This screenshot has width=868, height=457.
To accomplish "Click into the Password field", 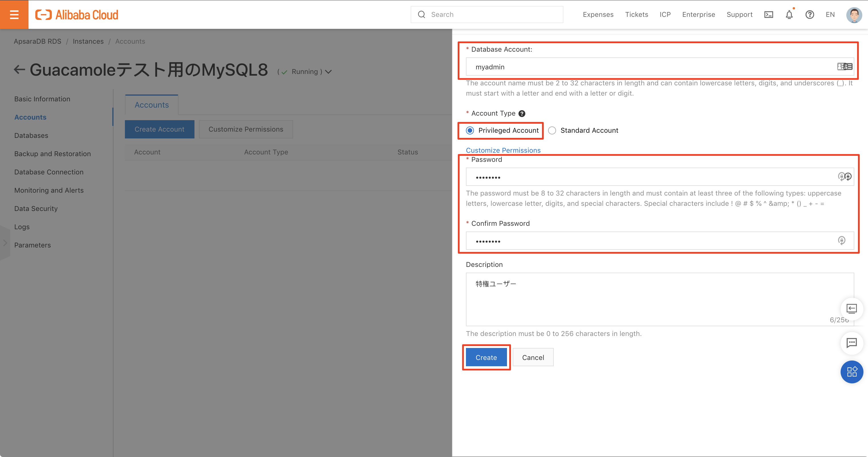I will pos(660,176).
